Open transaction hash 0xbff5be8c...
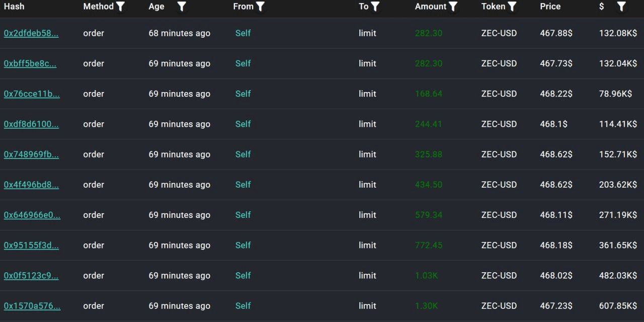The height and width of the screenshot is (322, 644). click(x=30, y=63)
